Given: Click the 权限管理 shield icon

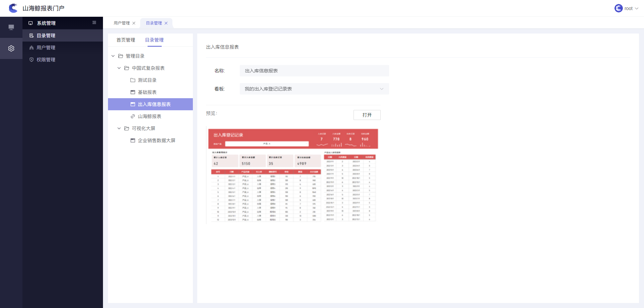Looking at the screenshot, I should coord(32,60).
